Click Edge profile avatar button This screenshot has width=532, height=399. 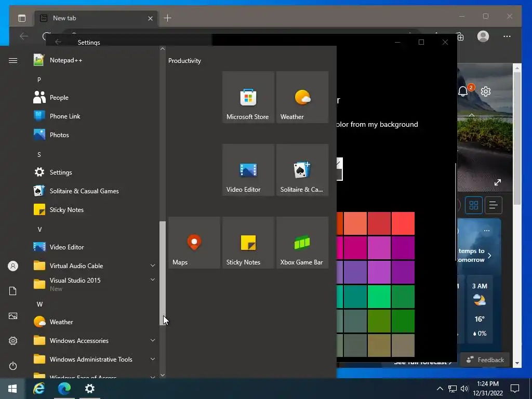point(483,36)
